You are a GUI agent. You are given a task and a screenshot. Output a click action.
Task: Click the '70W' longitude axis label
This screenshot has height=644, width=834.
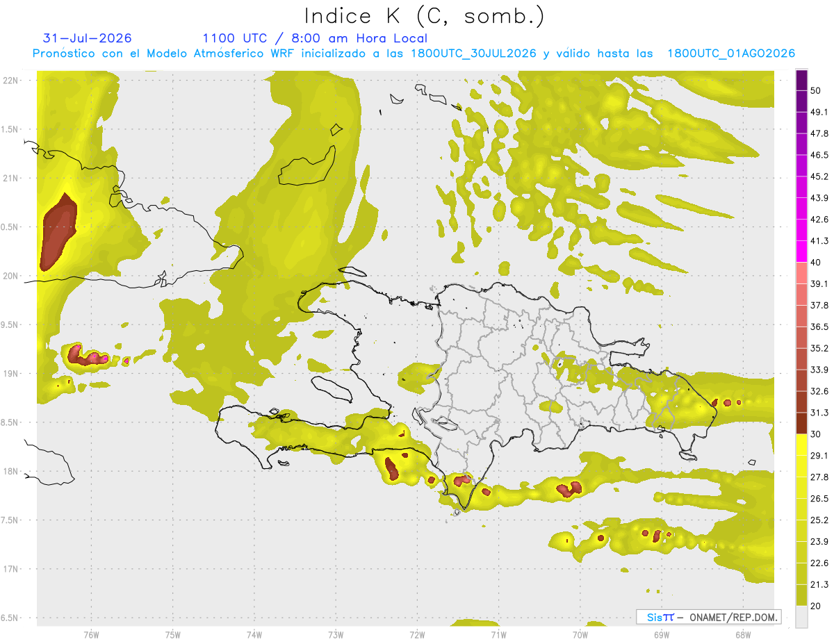tap(580, 634)
